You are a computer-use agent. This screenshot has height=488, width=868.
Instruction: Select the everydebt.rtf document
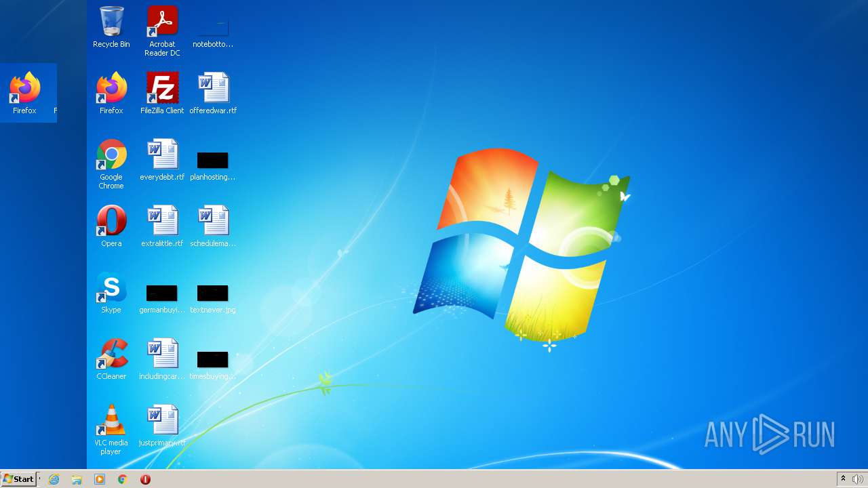point(162,159)
